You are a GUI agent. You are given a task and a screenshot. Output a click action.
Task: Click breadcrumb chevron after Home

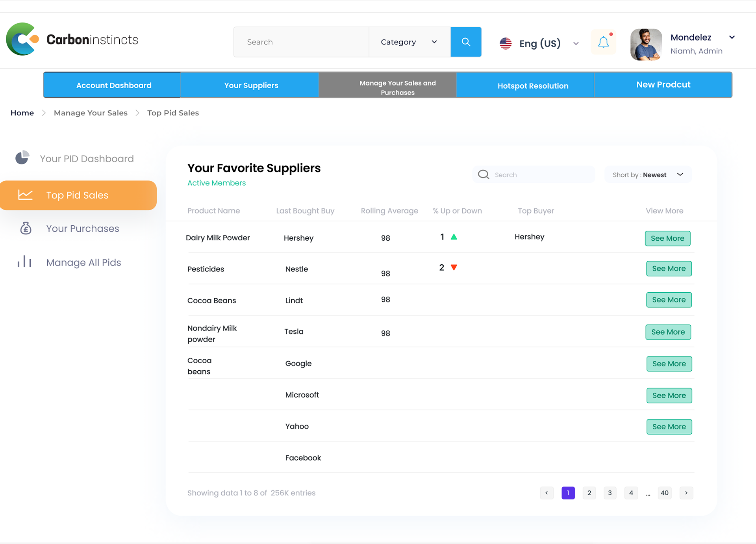click(44, 113)
